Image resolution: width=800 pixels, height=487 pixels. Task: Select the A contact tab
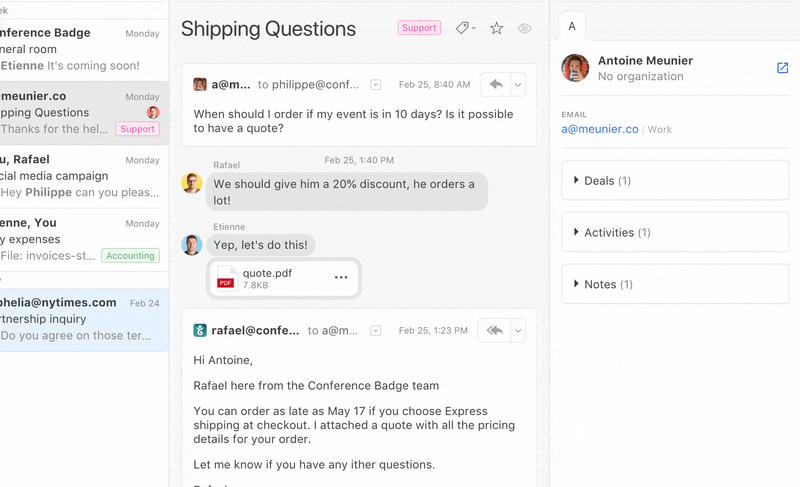click(572, 26)
